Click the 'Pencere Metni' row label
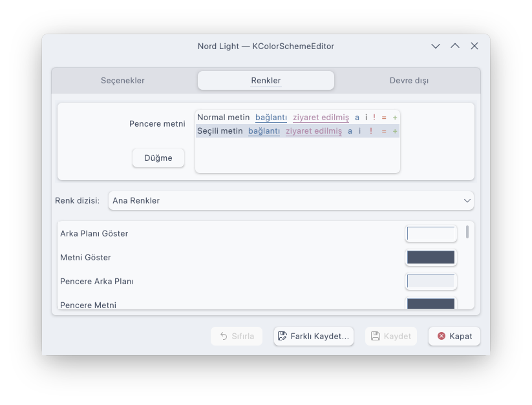532x405 pixels. tap(88, 305)
